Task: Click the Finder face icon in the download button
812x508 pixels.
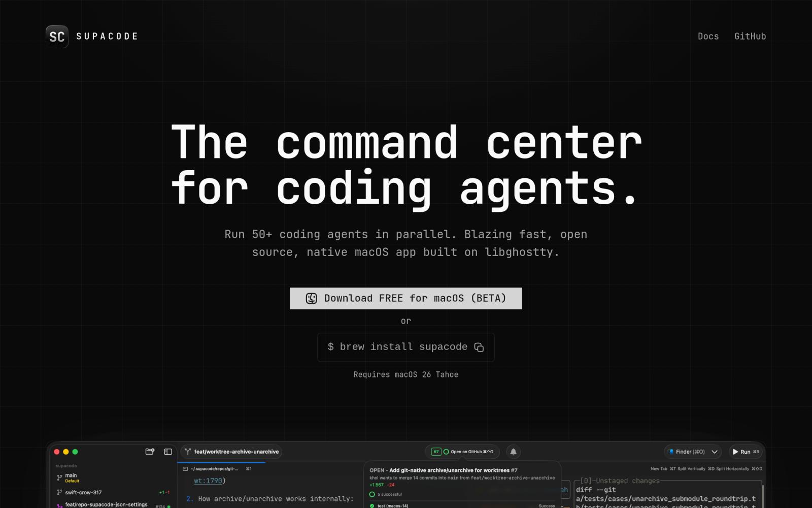Action: pos(312,298)
